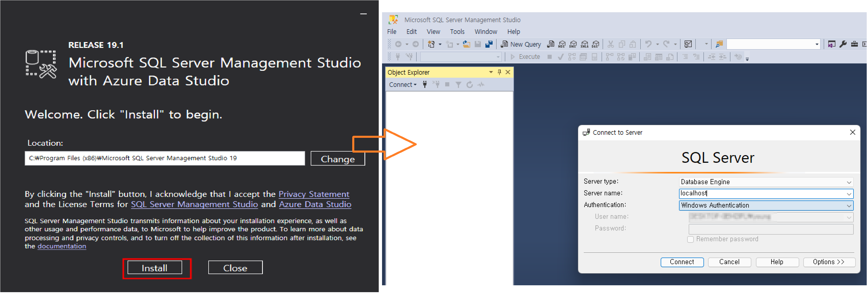This screenshot has height=297, width=868.
Task: Expand the Server type dropdown
Action: tap(849, 182)
